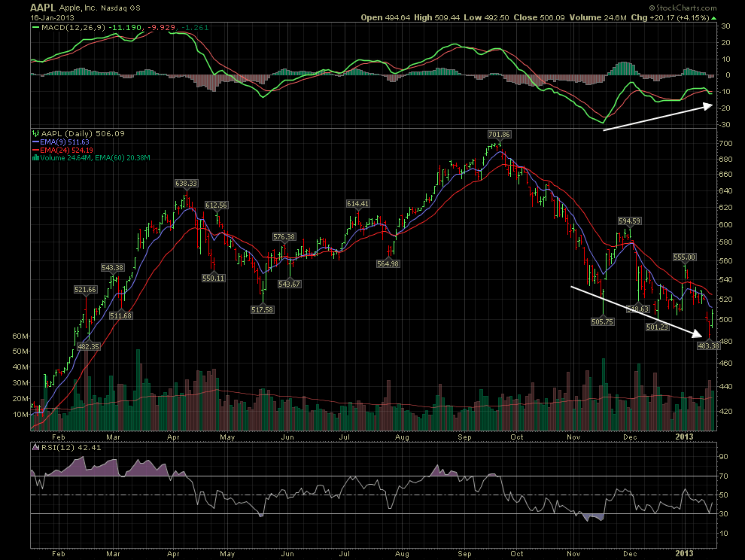Click the 482.35 price label

coord(88,346)
